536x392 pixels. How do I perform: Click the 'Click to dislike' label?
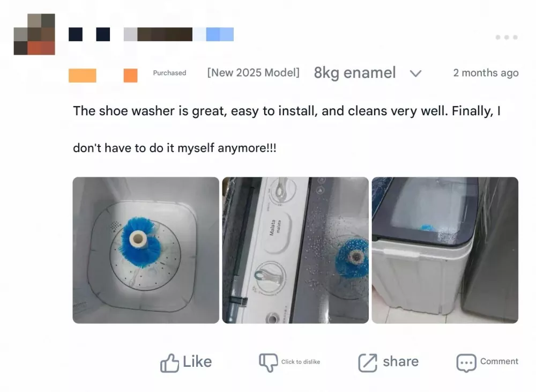click(x=301, y=362)
